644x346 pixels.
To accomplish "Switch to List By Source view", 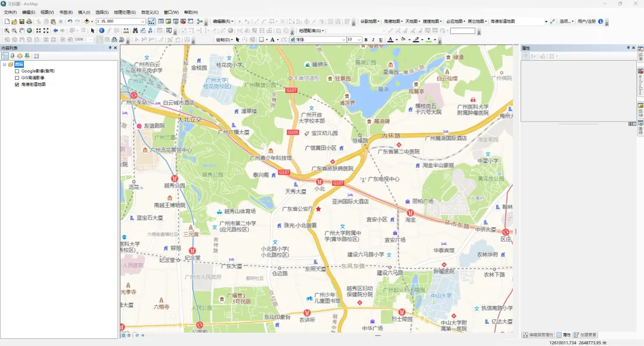I will pos(13,56).
